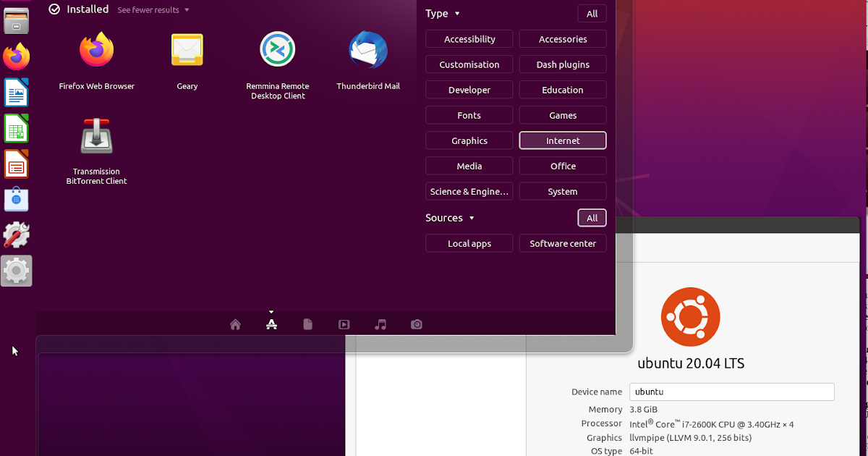Click the Graphics value llvmpipe
This screenshot has height=456, width=868.
click(x=691, y=438)
